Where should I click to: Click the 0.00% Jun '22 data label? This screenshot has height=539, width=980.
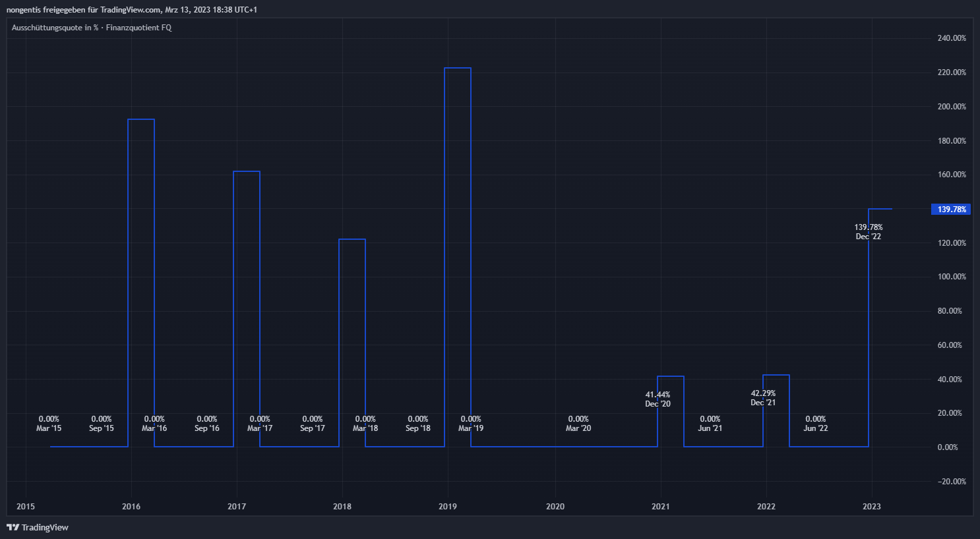pyautogui.click(x=816, y=424)
